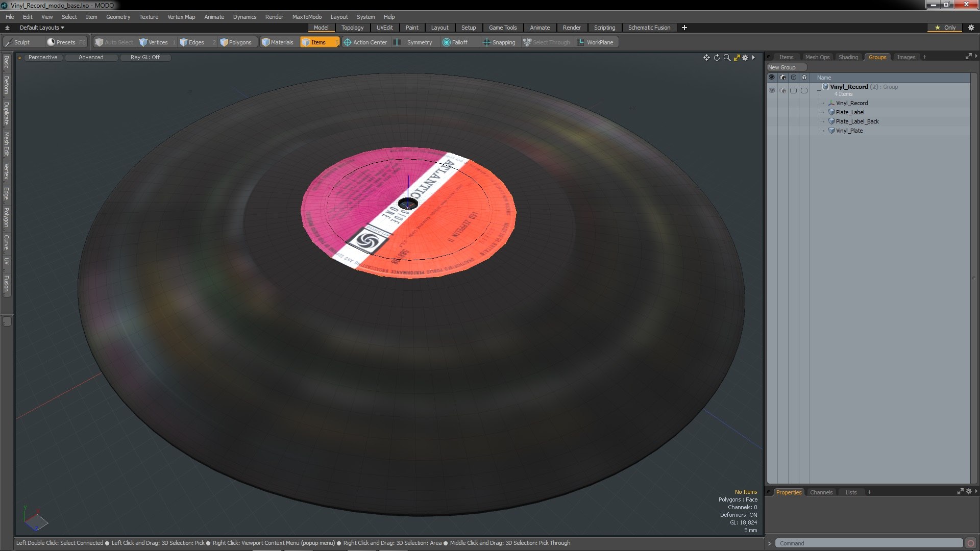Toggle first checkbox in Vinyl_Record group row
Image resolution: width=980 pixels, height=551 pixels.
[793, 90]
